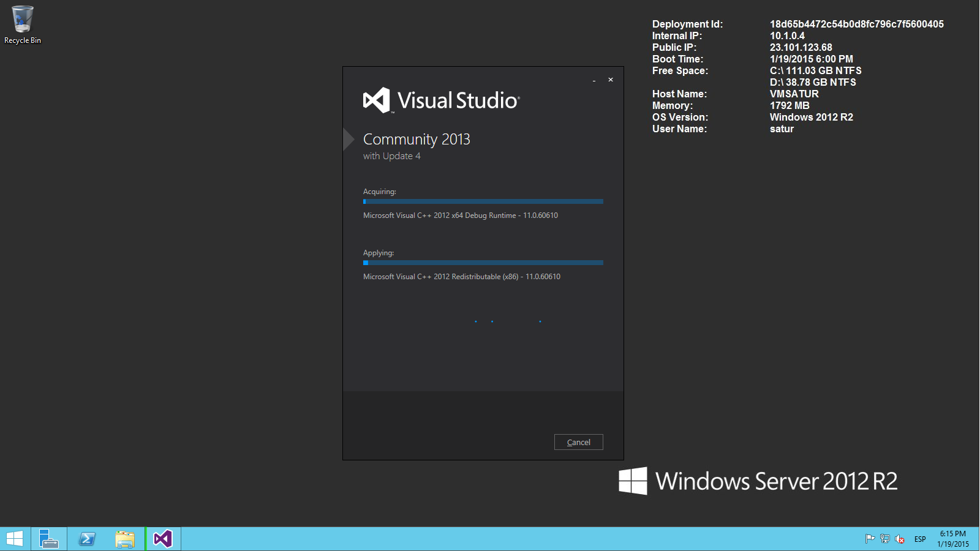
Task: Launch Windows PowerShell from the taskbar
Action: [87, 539]
